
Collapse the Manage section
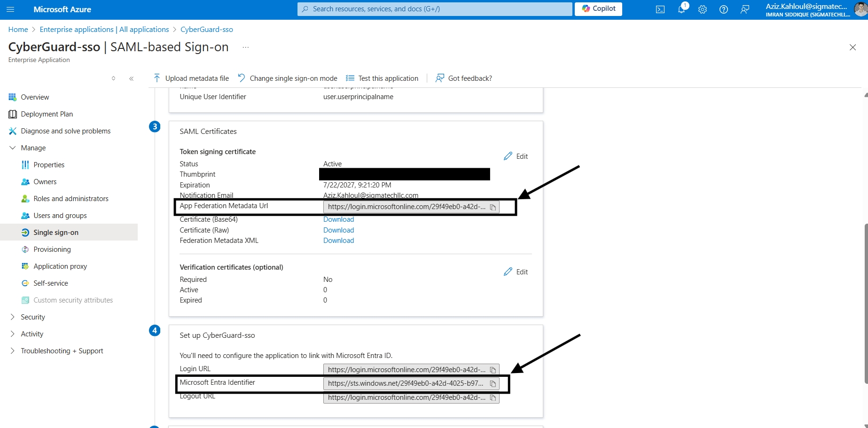tap(13, 148)
